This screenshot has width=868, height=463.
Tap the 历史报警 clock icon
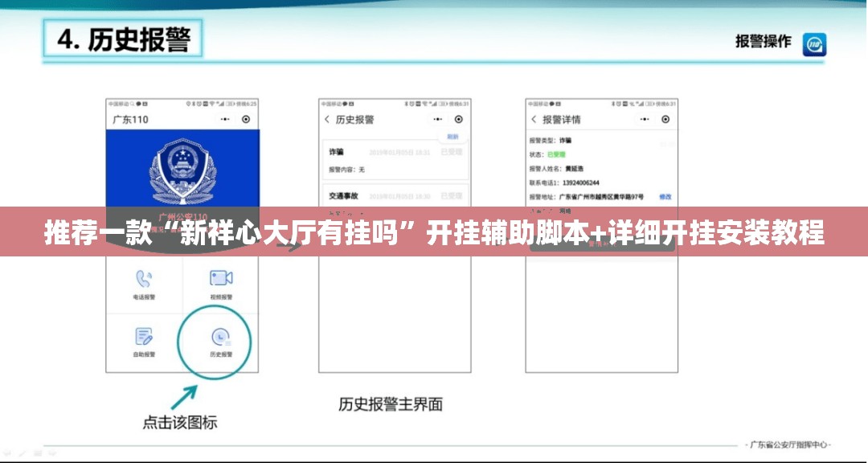tap(221, 337)
